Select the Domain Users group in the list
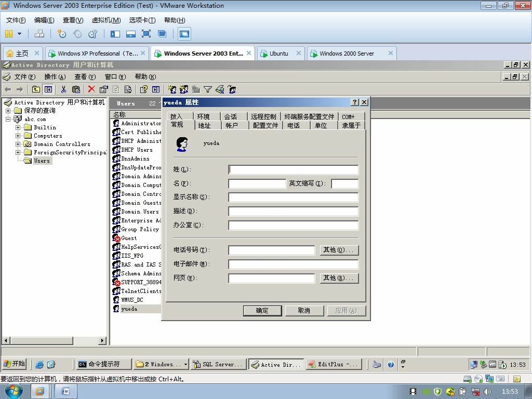Image resolution: width=532 pixels, height=399 pixels. click(x=136, y=212)
